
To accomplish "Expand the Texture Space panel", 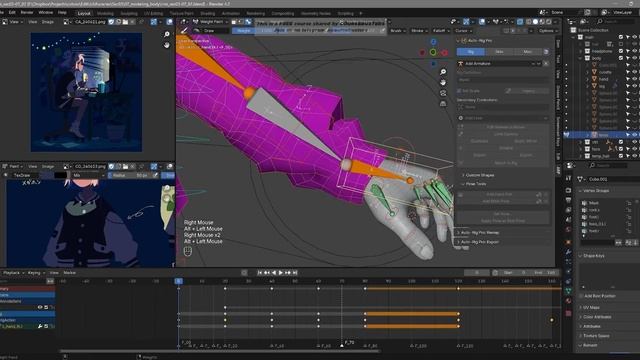I will click(594, 336).
